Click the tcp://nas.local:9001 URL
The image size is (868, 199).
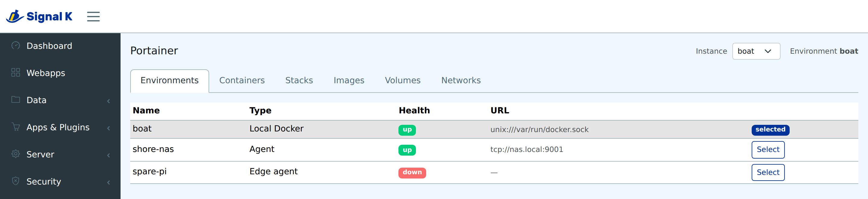(x=526, y=150)
